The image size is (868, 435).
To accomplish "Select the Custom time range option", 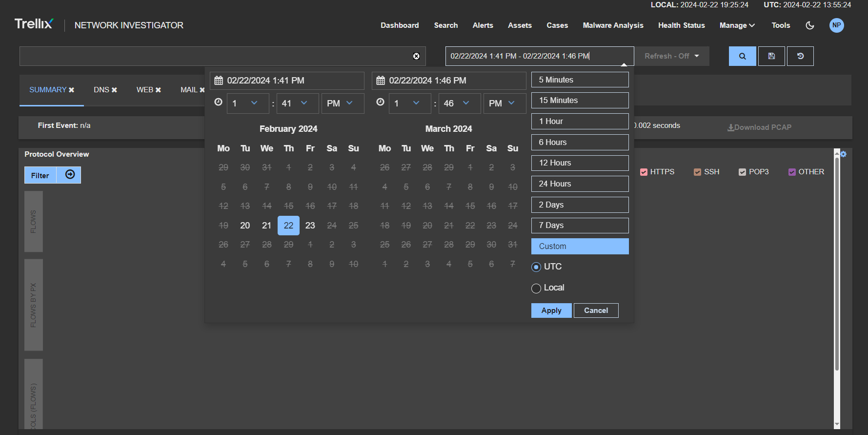I will [580, 247].
